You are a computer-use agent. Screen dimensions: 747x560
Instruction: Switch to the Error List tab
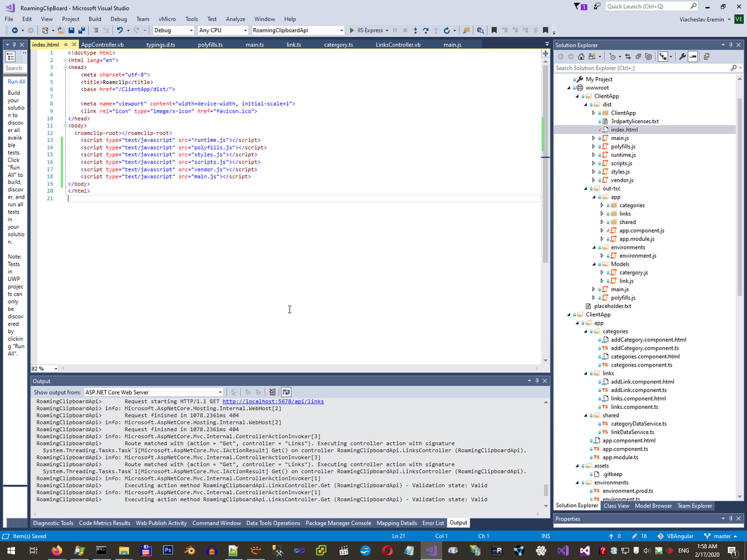click(x=433, y=523)
